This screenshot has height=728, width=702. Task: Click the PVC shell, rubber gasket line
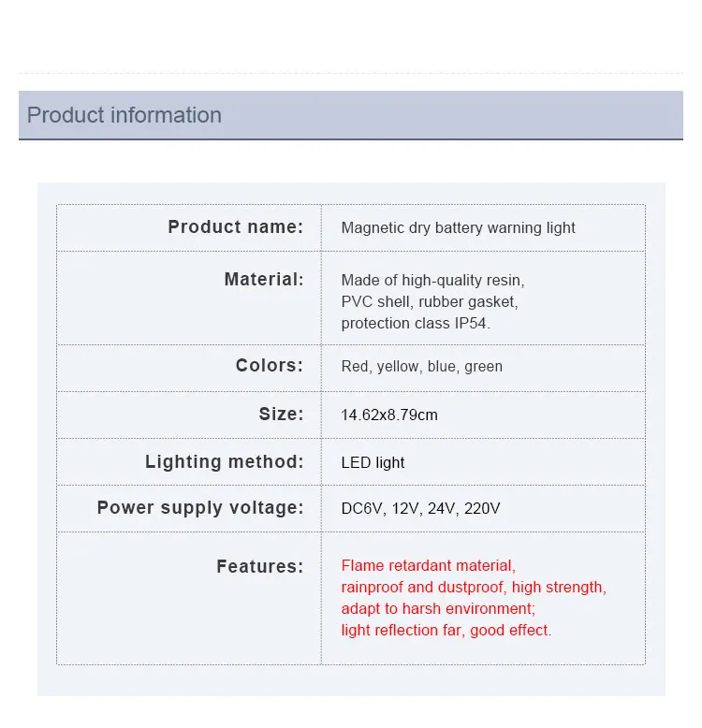coord(429,301)
